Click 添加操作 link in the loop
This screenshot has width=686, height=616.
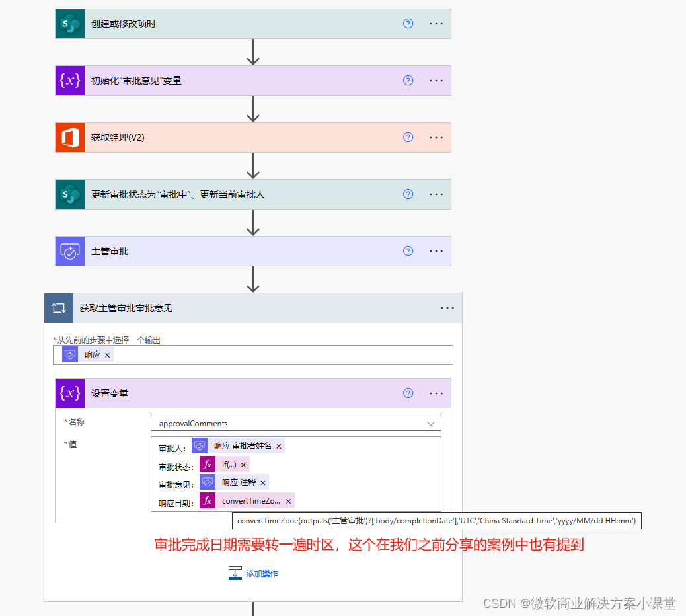tap(253, 573)
